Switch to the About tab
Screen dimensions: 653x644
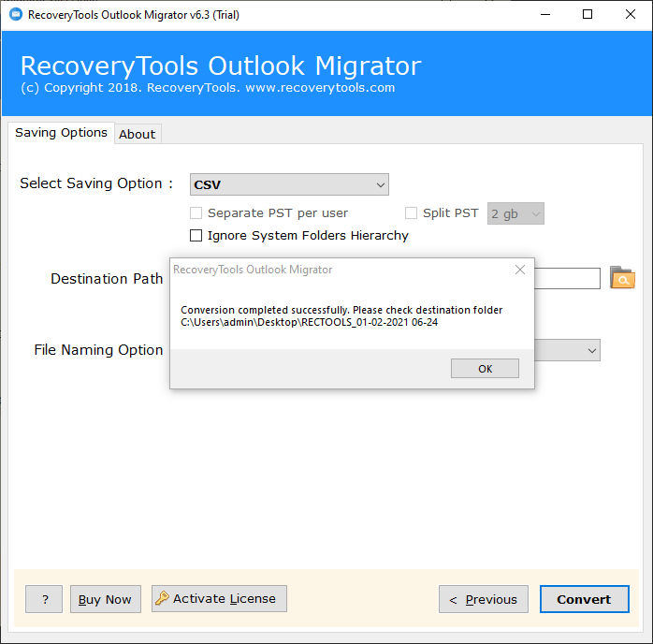point(138,134)
